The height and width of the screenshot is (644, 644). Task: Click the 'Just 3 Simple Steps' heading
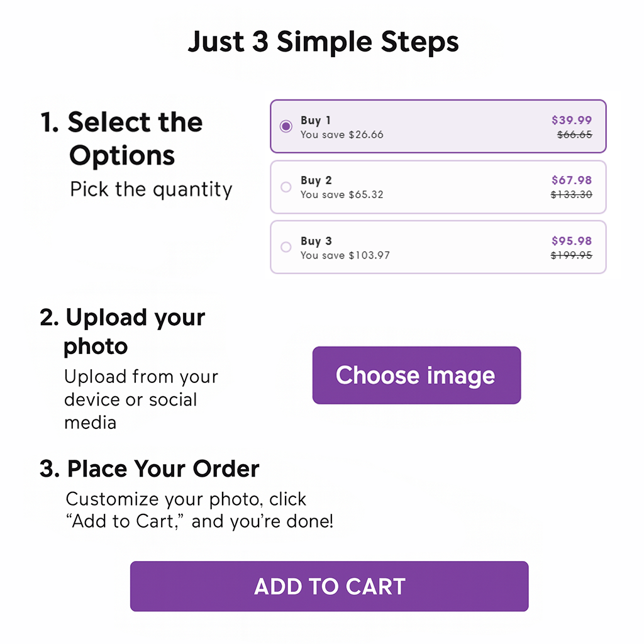coord(323,42)
